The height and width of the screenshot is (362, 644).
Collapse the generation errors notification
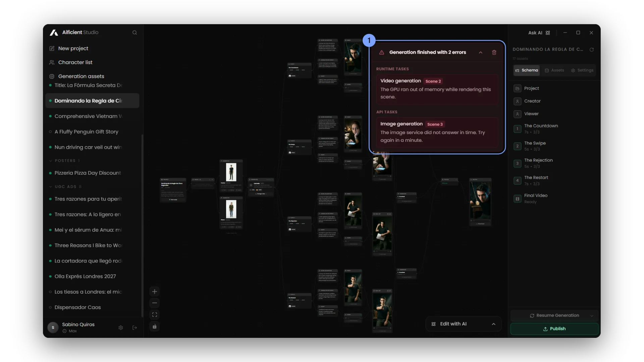(x=481, y=53)
